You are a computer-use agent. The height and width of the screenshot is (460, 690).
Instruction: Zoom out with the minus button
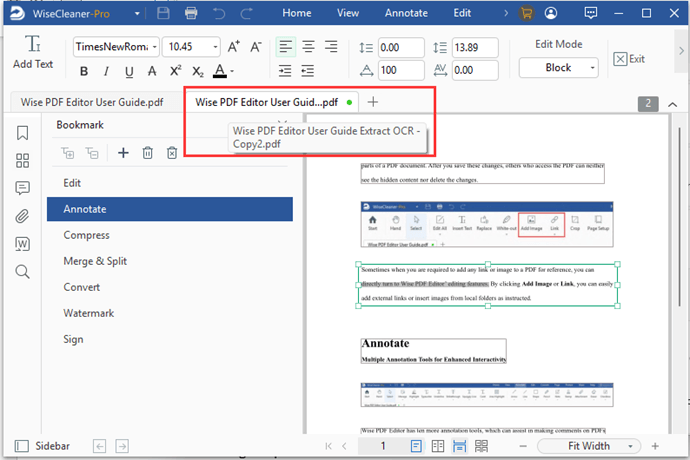(x=523, y=446)
